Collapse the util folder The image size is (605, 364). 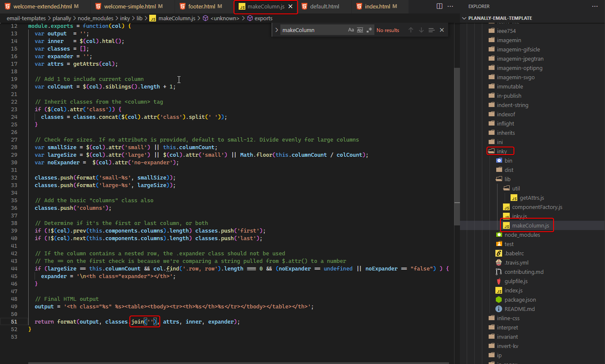[516, 188]
